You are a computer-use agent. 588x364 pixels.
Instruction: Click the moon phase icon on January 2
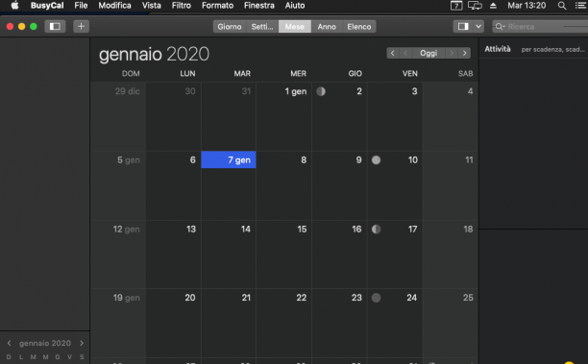pos(321,91)
